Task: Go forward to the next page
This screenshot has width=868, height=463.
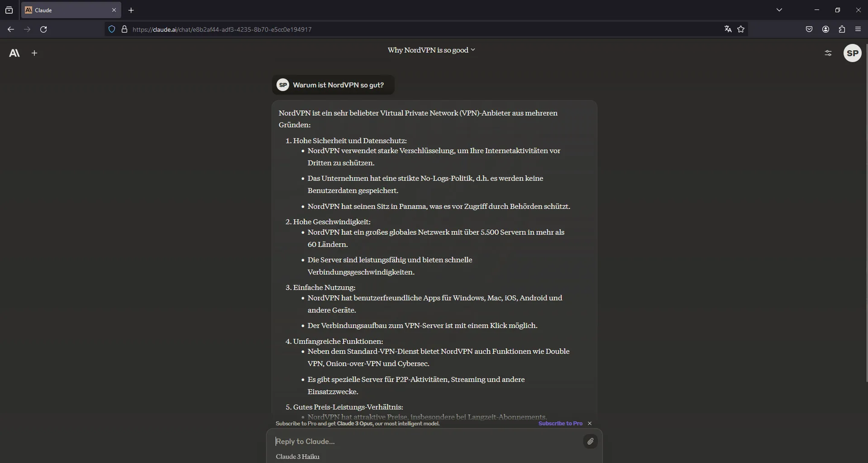Action: [27, 29]
